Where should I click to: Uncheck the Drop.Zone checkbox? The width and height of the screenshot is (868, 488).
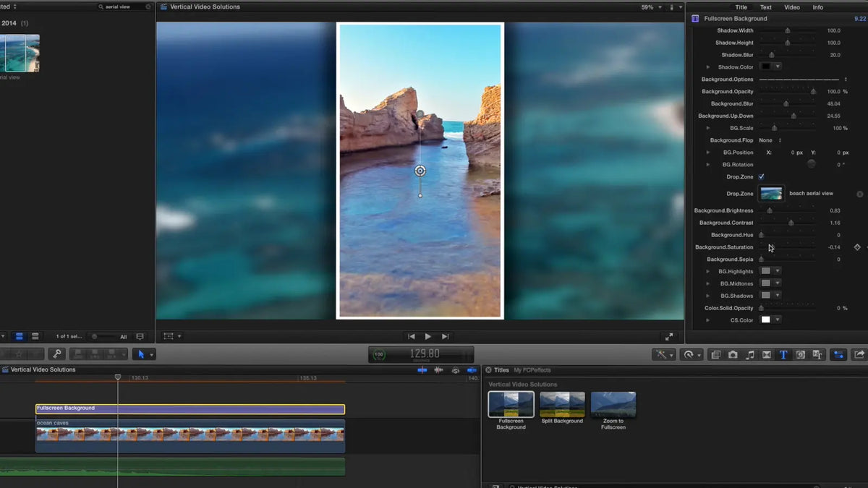(x=761, y=176)
